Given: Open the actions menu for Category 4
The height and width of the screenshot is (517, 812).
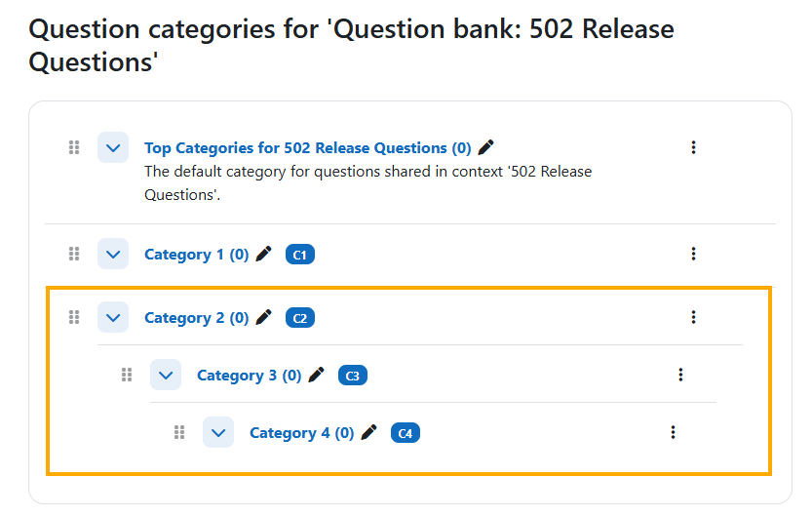Looking at the screenshot, I should (x=673, y=432).
